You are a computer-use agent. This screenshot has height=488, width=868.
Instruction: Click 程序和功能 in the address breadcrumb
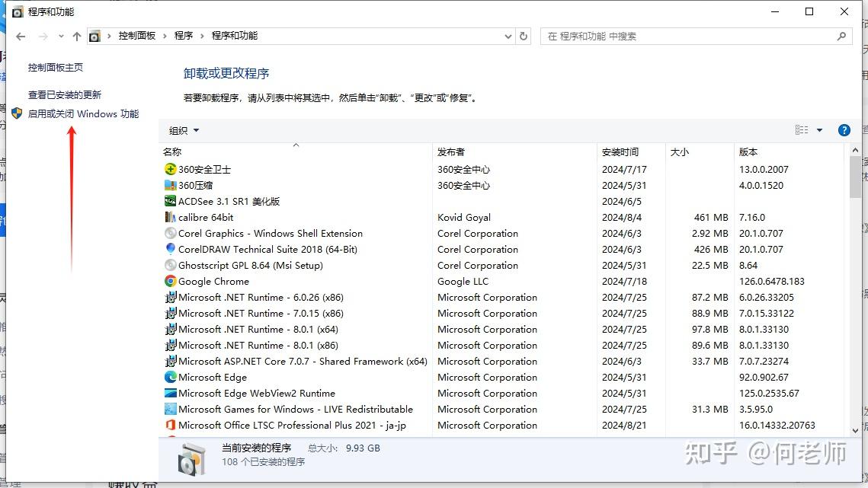pos(235,36)
